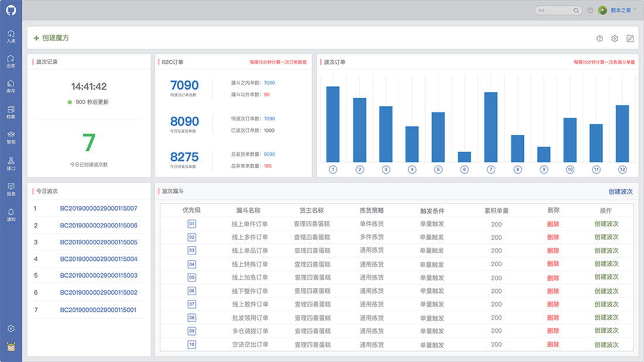Image resolution: width=644 pixels, height=362 pixels.
Task: Open wave BC2019000029000115007
Action: [x=98, y=209]
